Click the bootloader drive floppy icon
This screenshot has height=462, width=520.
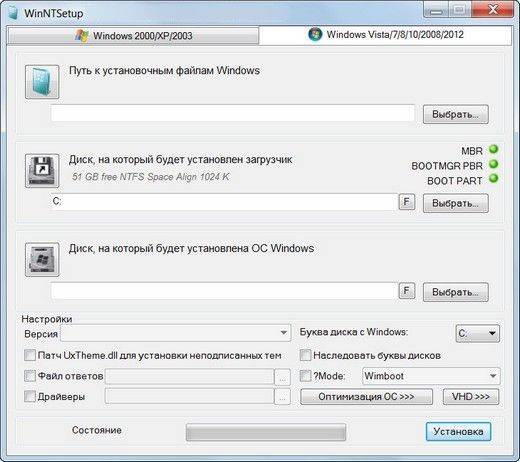tap(42, 171)
